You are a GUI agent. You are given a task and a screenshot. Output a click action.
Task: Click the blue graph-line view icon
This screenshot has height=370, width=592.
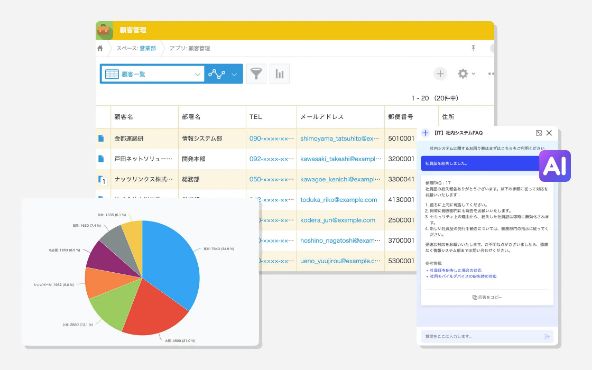(217, 74)
